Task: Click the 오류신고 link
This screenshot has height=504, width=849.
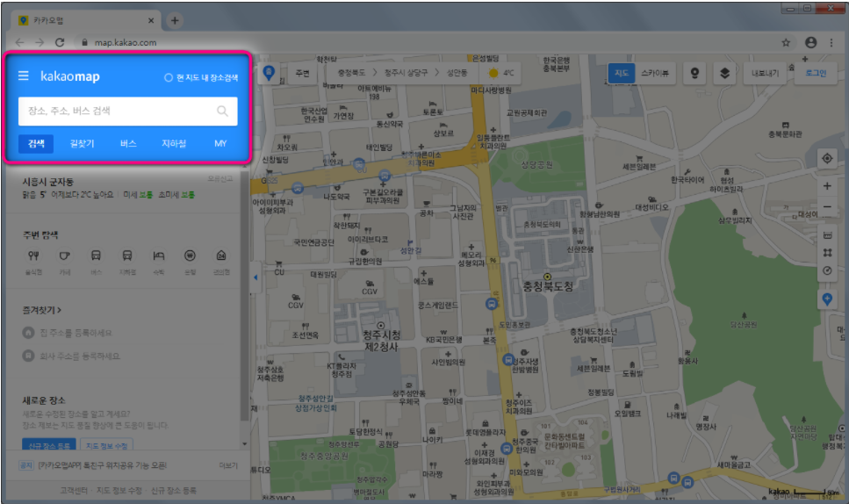Action: click(x=219, y=178)
